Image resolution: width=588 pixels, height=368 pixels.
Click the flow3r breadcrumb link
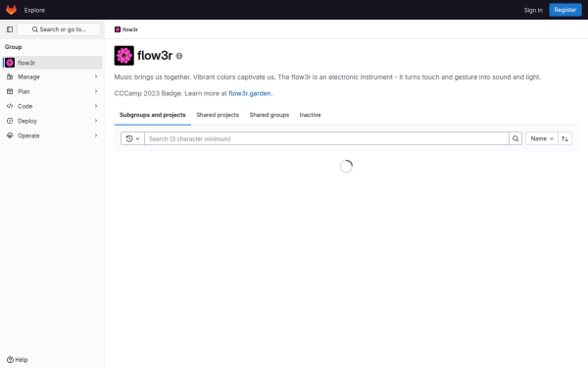pos(130,29)
